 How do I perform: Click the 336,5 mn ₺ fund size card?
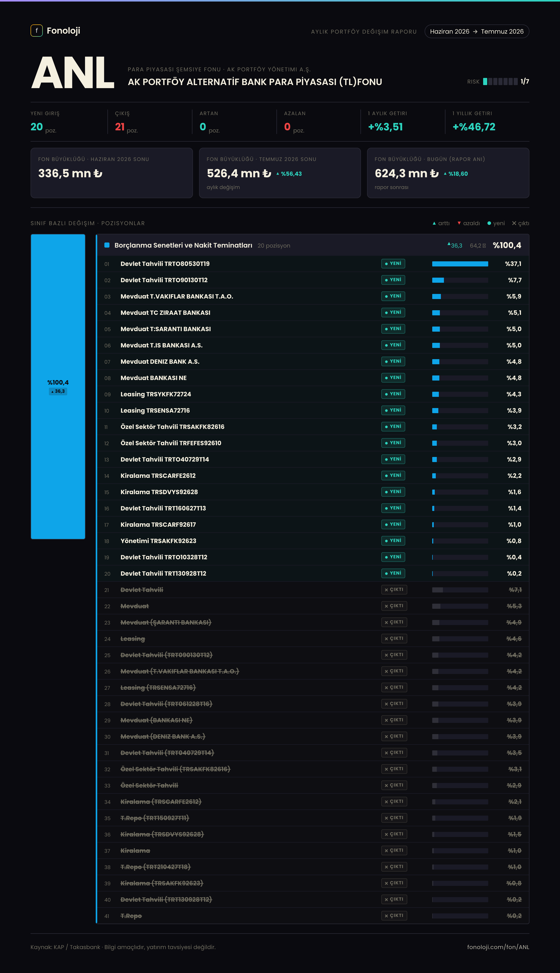(x=111, y=173)
